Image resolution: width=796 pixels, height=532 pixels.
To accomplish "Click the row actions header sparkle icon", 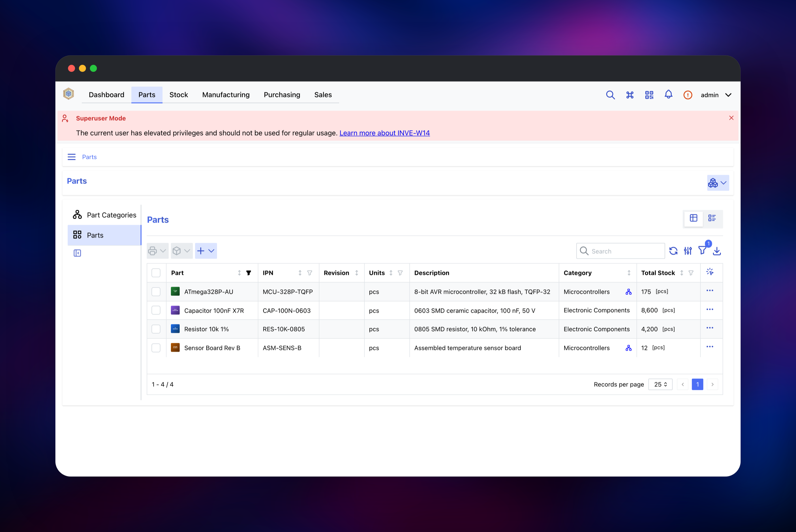I will [x=710, y=272].
